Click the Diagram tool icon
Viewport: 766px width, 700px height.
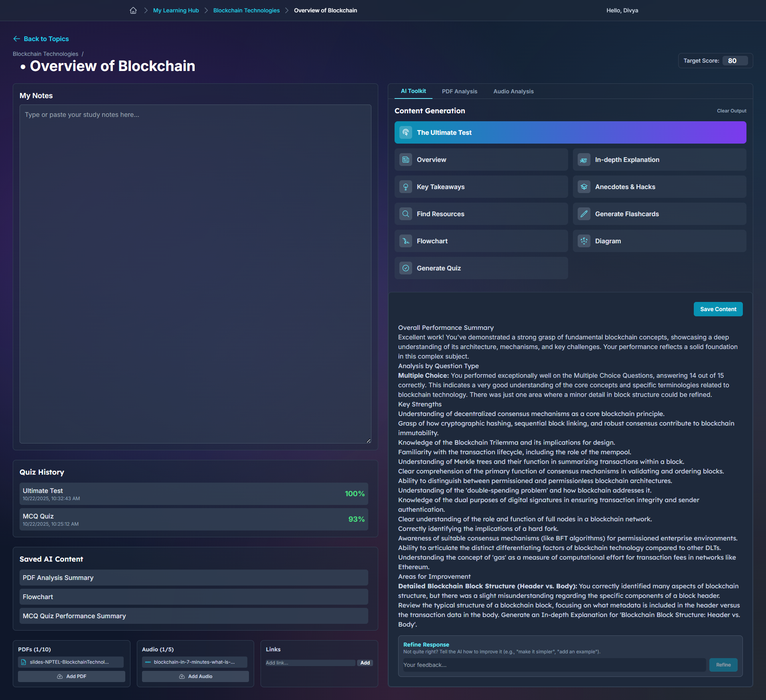click(x=584, y=241)
